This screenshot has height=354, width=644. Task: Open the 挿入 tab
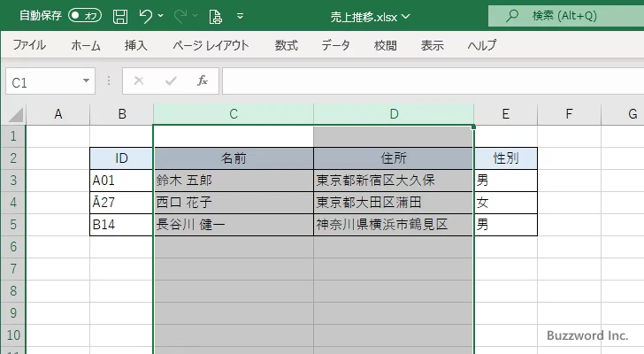click(x=135, y=45)
